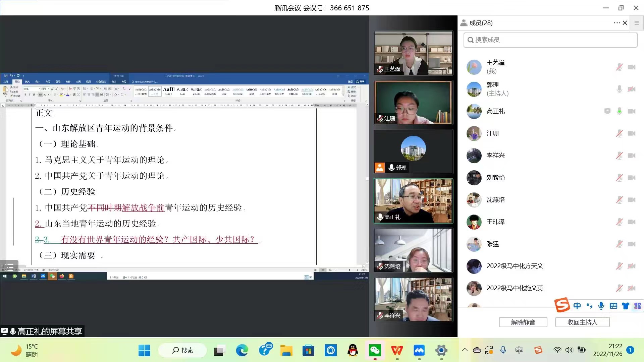The width and height of the screenshot is (644, 362).
Task: Toggle camera for 郭理 host entry
Action: tap(632, 89)
